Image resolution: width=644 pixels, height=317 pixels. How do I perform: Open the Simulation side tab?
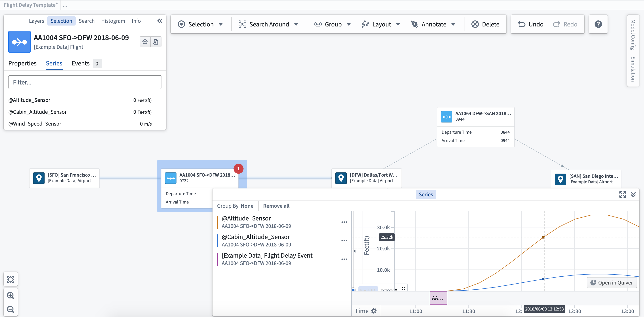(633, 69)
